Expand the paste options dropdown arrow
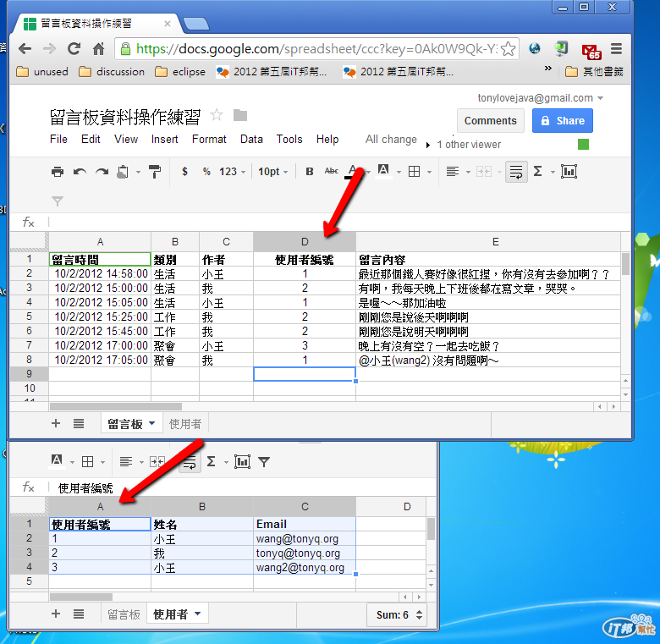This screenshot has width=660, height=644. tap(138, 172)
